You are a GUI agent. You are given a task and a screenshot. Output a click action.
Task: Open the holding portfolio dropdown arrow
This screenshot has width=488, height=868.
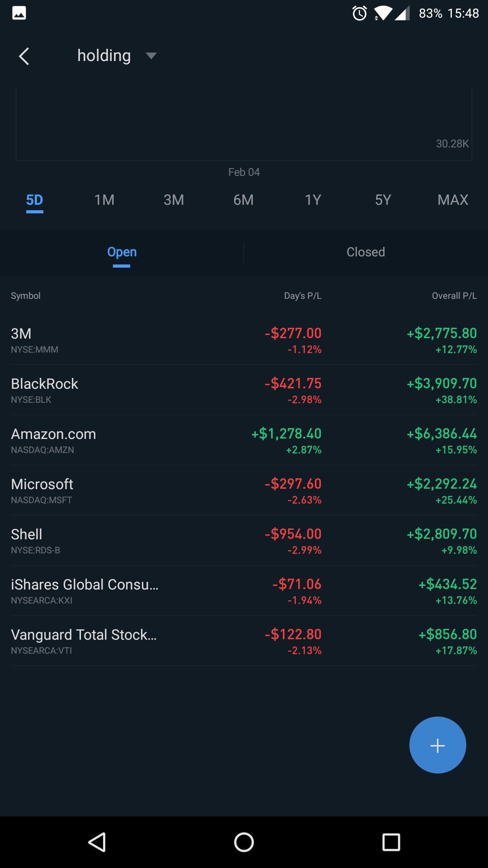[x=151, y=56]
